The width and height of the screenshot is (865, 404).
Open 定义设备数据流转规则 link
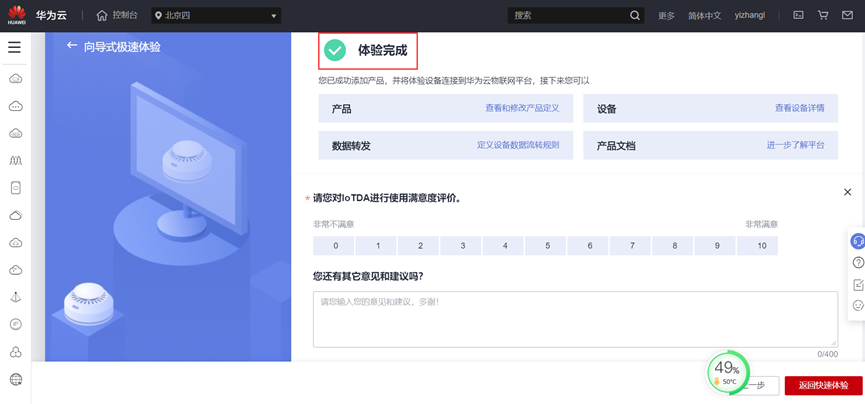[518, 145]
